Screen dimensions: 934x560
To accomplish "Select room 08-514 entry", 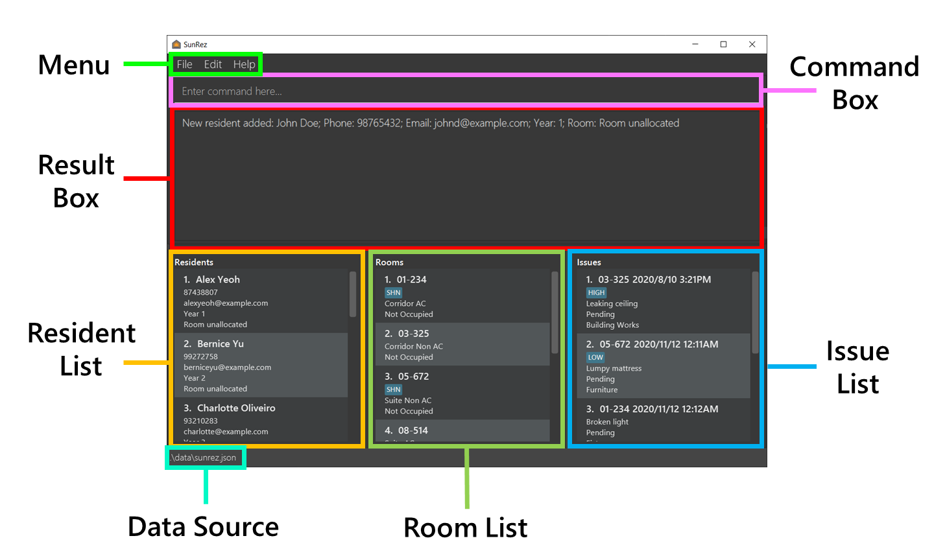I will point(462,431).
